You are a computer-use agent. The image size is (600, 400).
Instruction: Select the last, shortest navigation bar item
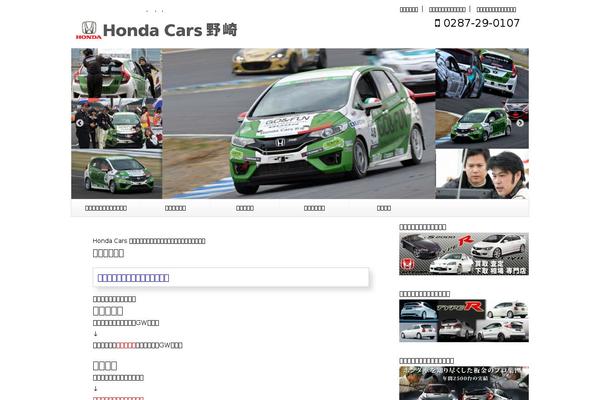pyautogui.click(x=384, y=208)
